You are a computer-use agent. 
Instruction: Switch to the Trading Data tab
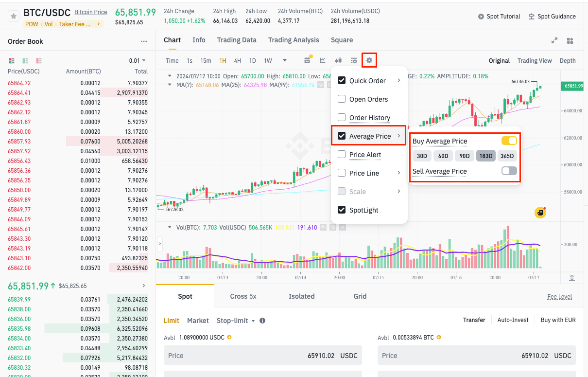(x=237, y=40)
